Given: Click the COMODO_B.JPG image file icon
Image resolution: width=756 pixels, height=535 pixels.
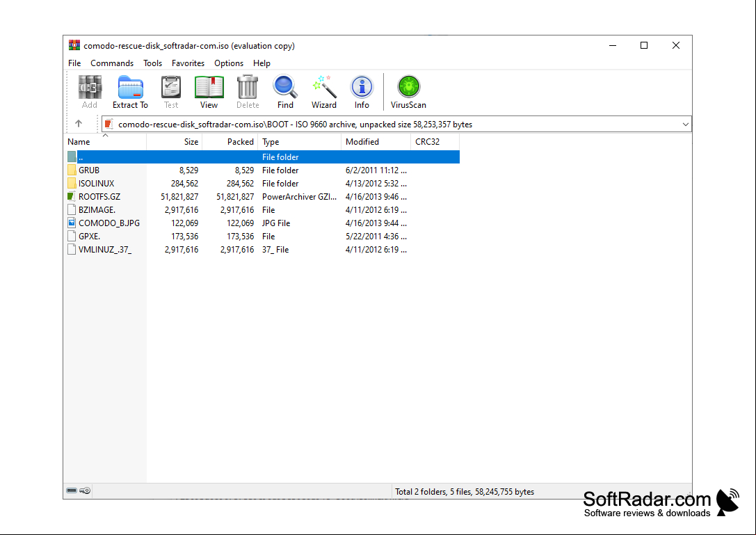Looking at the screenshot, I should point(72,223).
